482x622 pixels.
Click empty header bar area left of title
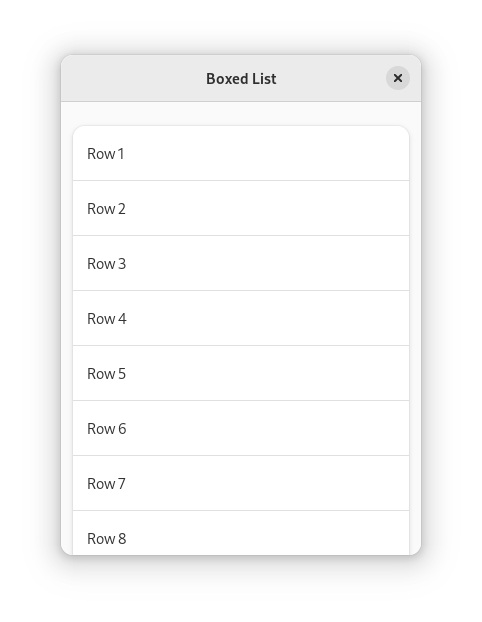(133, 78)
